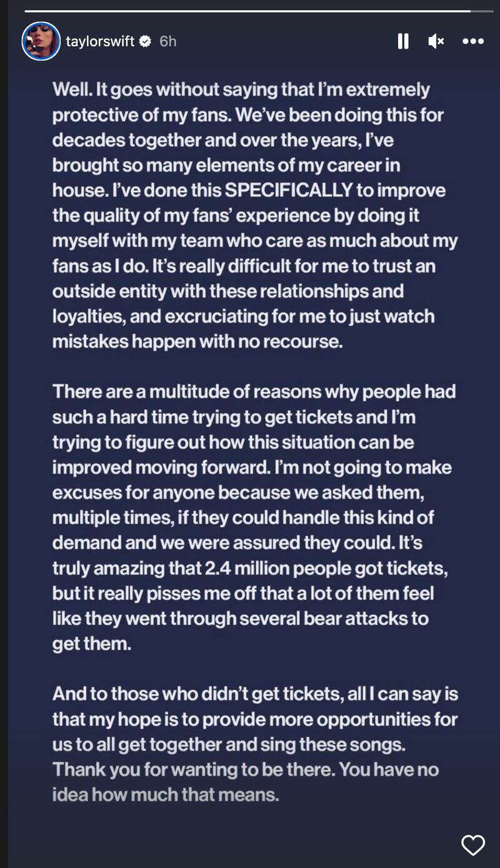500x868 pixels.
Task: Click 'Thank you for wanting to be there'
Action: 193,769
